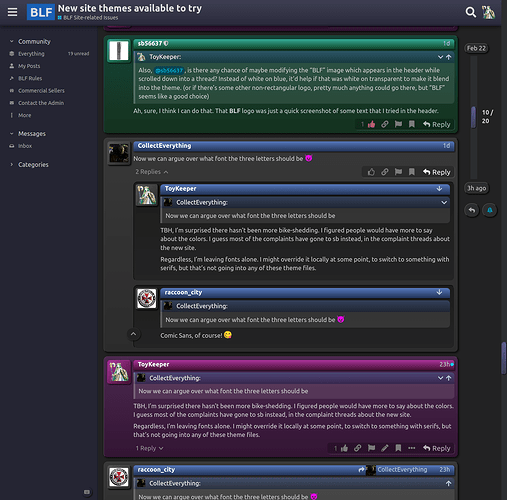Expand the 1 Reply under ToyKeeper's post
This screenshot has height=500, width=507.
click(149, 448)
